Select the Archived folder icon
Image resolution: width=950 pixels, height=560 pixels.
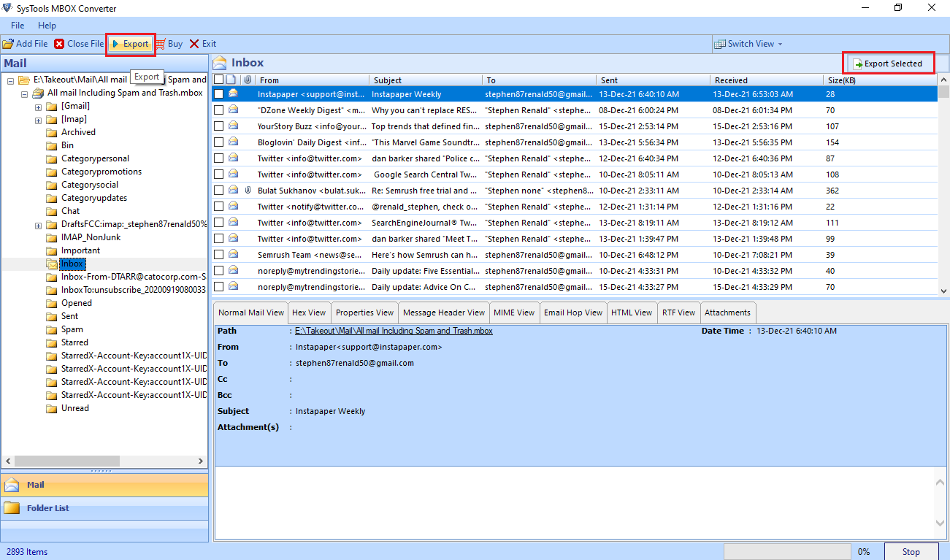[52, 133]
